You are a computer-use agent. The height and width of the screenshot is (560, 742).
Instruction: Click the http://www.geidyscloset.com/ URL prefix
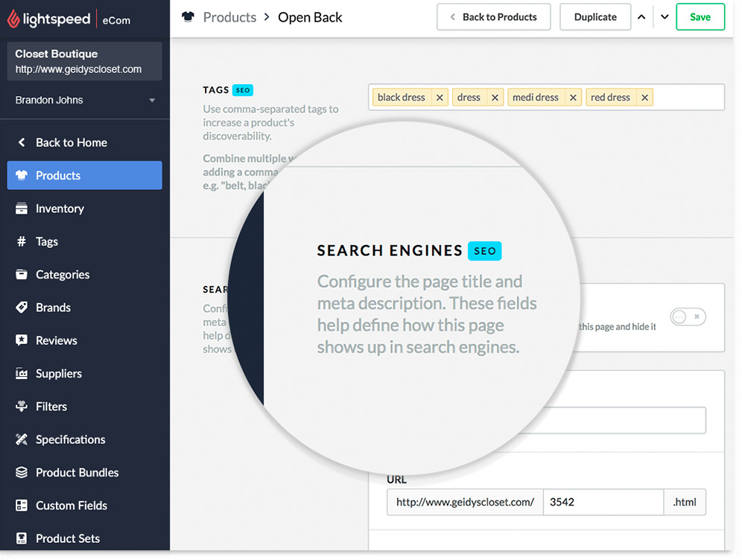click(465, 502)
